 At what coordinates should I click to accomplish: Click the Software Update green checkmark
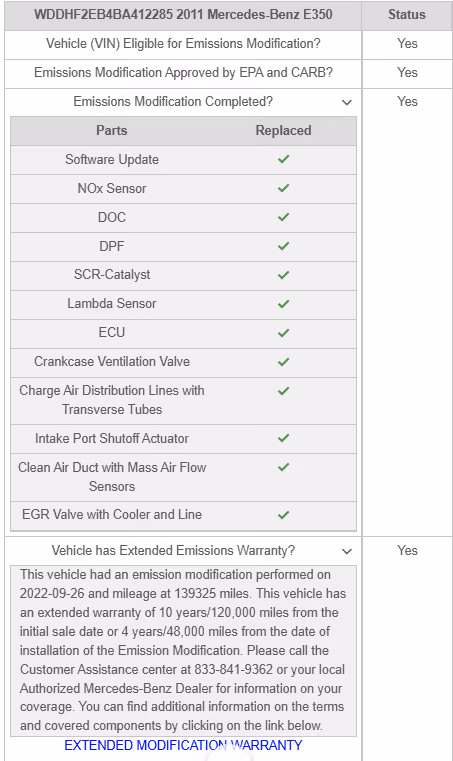(284, 159)
